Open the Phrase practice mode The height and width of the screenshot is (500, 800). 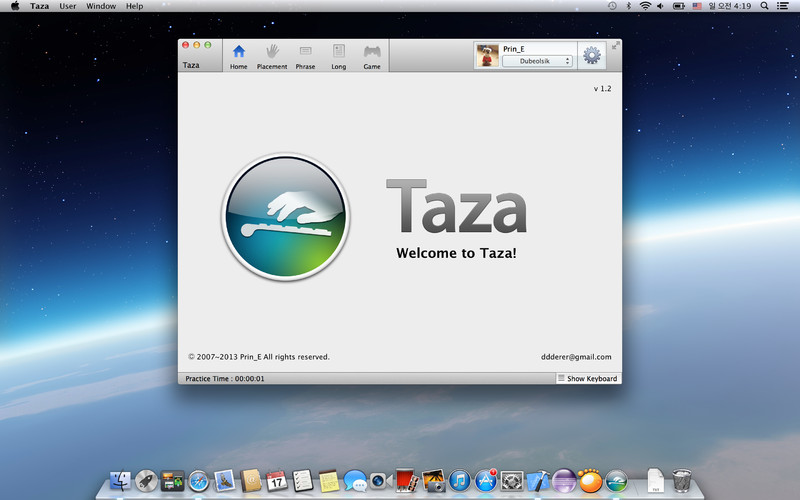coord(305,56)
